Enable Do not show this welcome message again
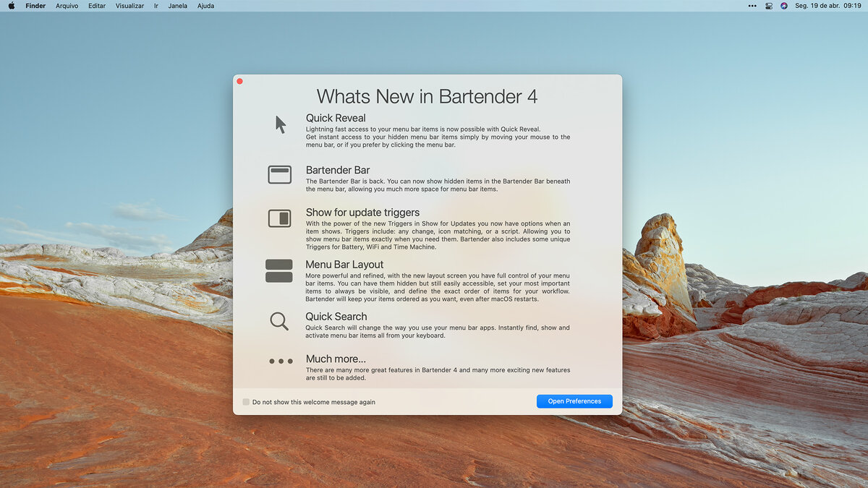This screenshot has height=488, width=868. 246,402
